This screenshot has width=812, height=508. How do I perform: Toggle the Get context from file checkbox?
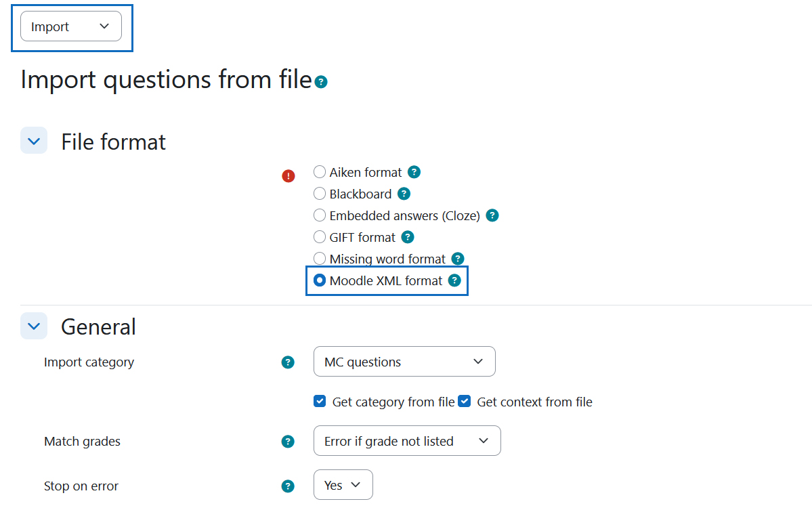click(x=465, y=402)
